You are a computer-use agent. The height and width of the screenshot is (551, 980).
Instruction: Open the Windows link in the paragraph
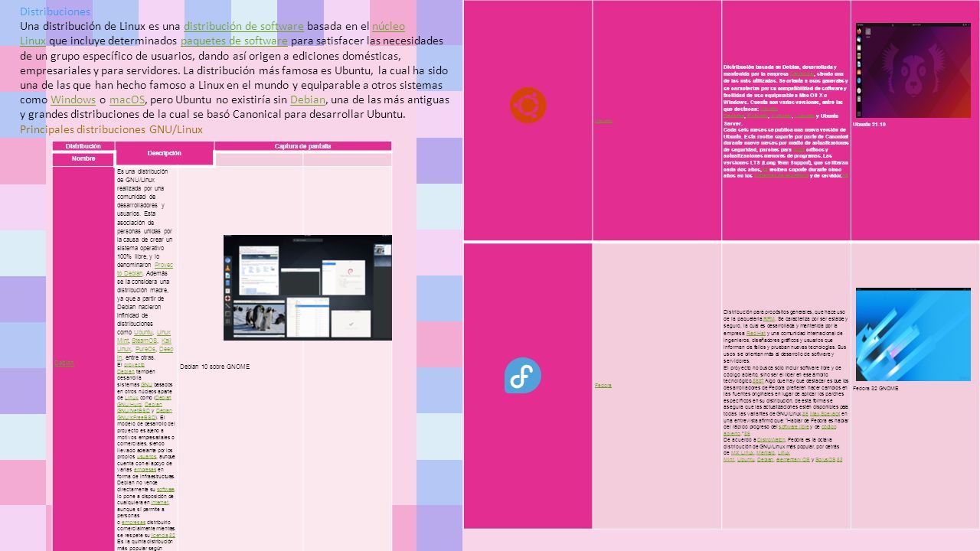coord(73,99)
